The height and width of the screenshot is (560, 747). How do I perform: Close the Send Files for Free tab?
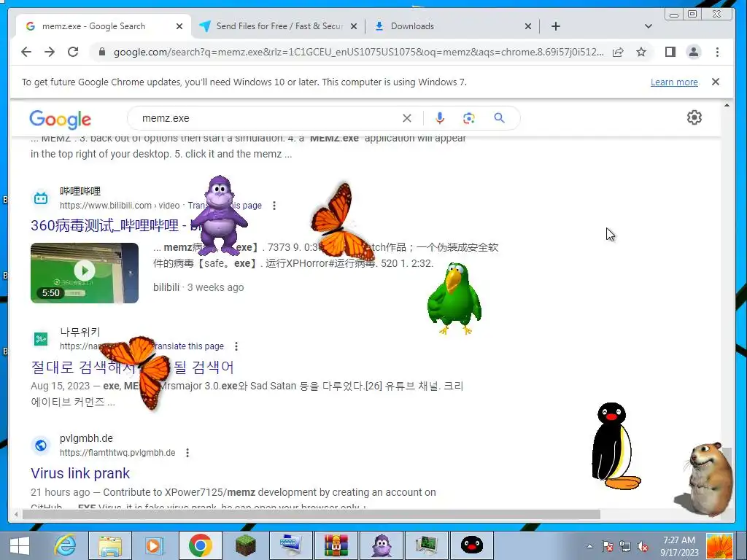[x=354, y=26]
